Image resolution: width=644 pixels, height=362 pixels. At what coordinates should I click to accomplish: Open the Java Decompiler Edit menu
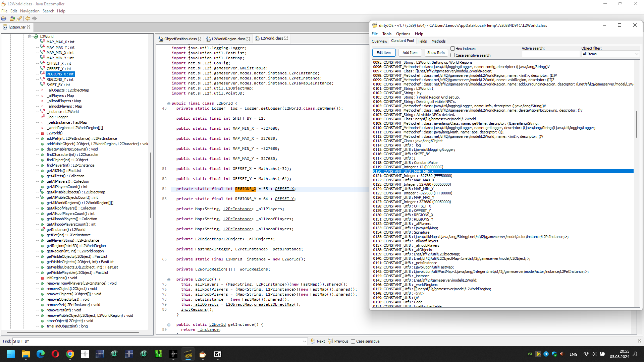tap(14, 11)
